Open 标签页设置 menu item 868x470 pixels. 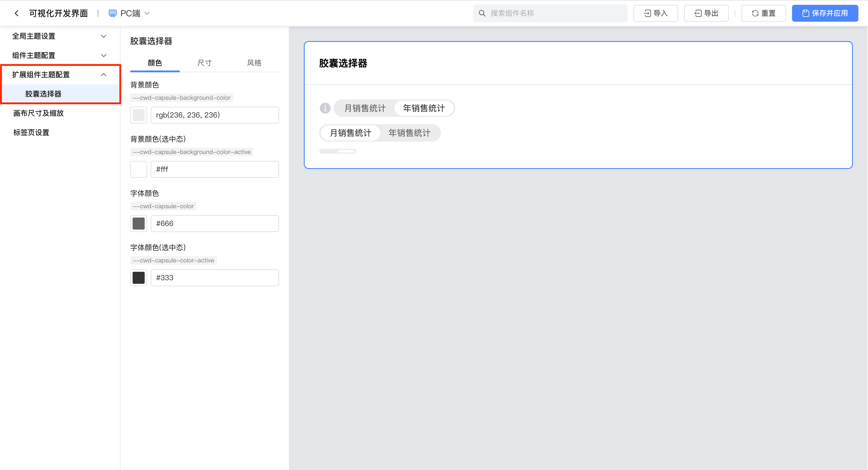(60, 132)
